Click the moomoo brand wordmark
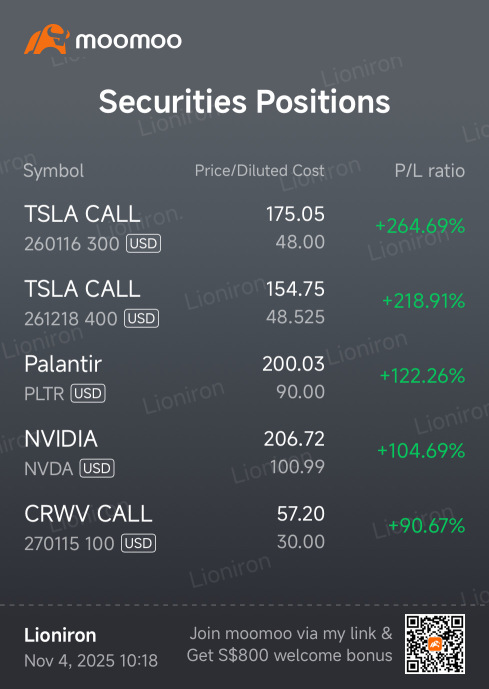Screen dimensions: 489x689 click(128, 41)
